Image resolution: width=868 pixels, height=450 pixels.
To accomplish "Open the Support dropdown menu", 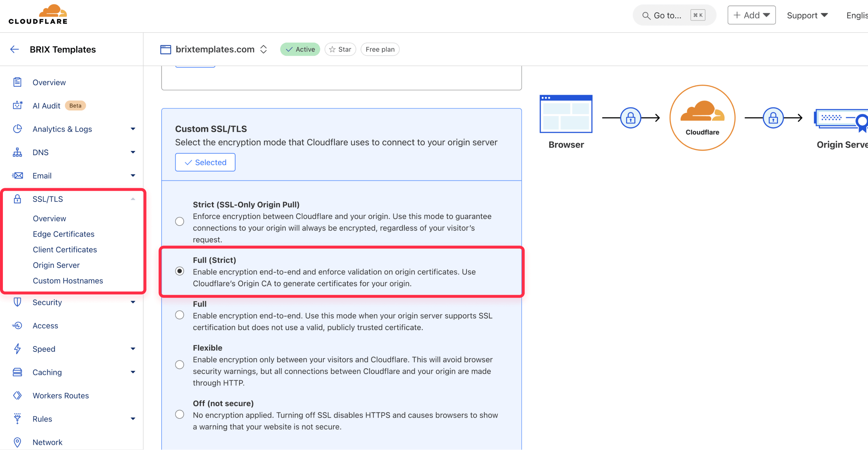I will pyautogui.click(x=807, y=15).
